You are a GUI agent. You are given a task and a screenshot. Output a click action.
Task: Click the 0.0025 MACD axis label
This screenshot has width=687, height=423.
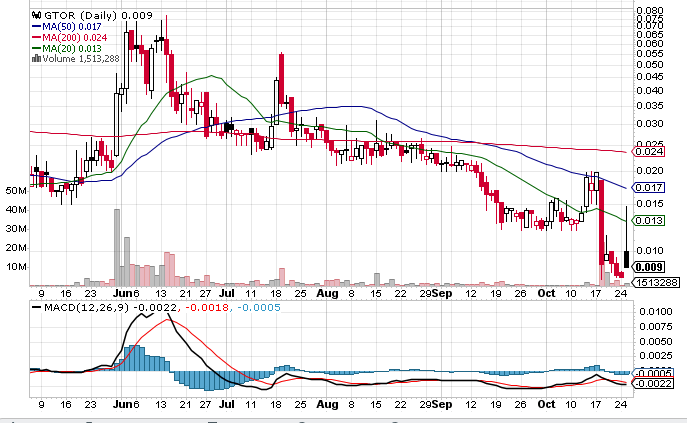(655, 355)
